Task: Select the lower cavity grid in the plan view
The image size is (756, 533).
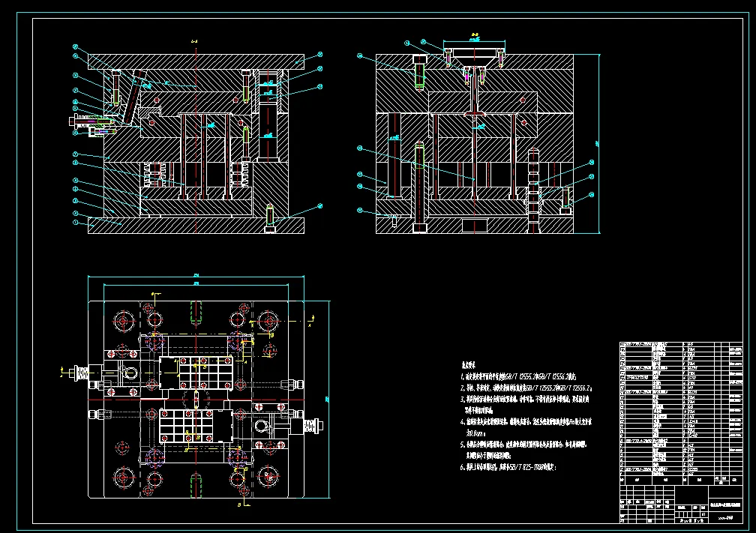Action: tap(186, 426)
